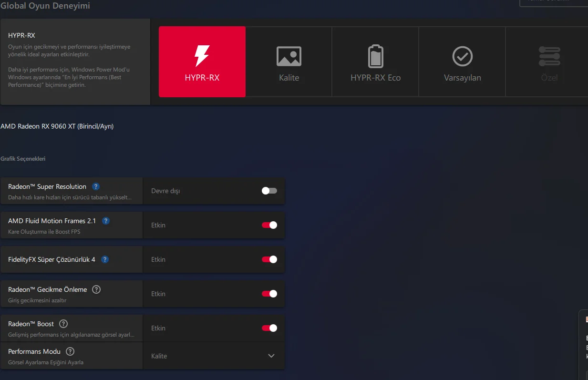Image resolution: width=588 pixels, height=380 pixels.
Task: Open help for Radeon Boost
Action: tap(63, 324)
